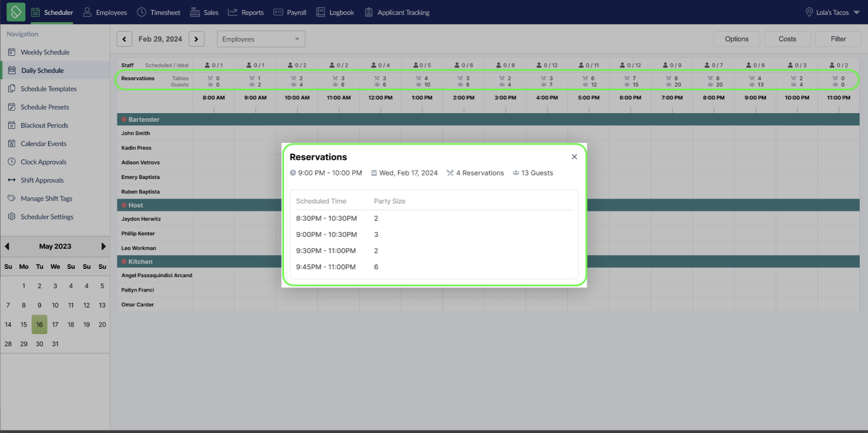Click employee Adison Vetrovs row label

[141, 163]
